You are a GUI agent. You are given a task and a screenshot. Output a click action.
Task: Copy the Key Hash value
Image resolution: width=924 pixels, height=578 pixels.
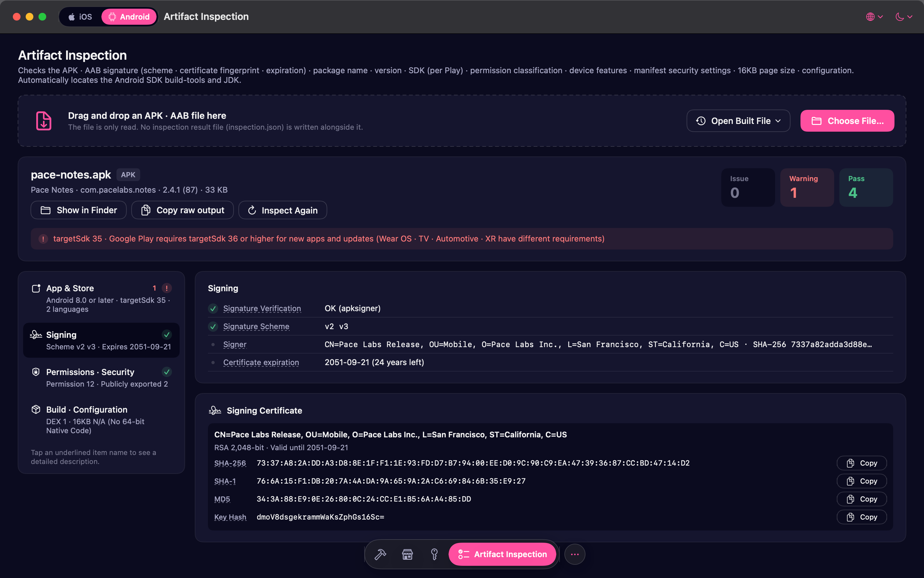[861, 517]
